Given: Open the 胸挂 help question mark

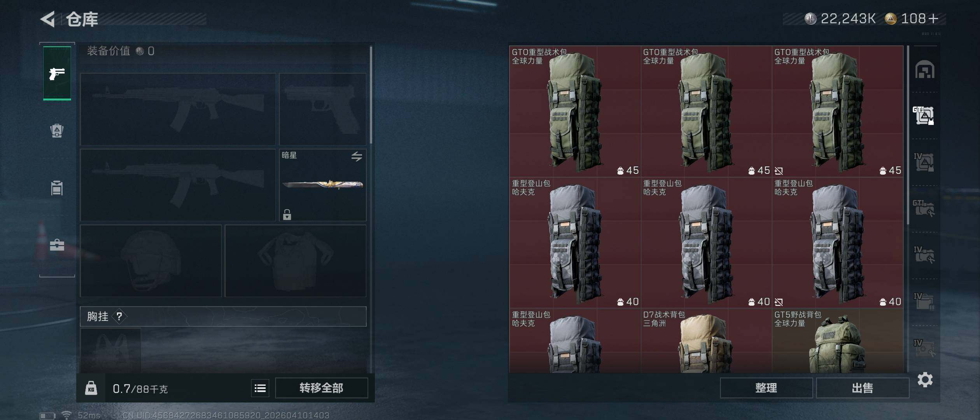Looking at the screenshot, I should [x=119, y=317].
